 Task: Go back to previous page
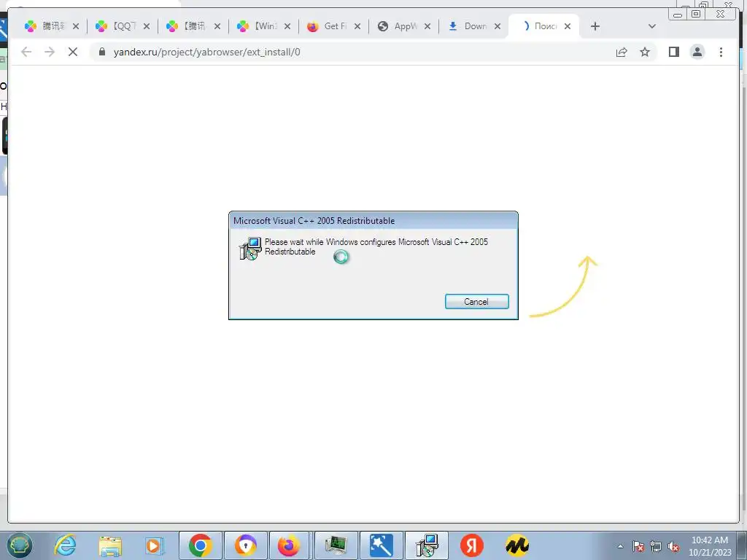[x=26, y=52]
